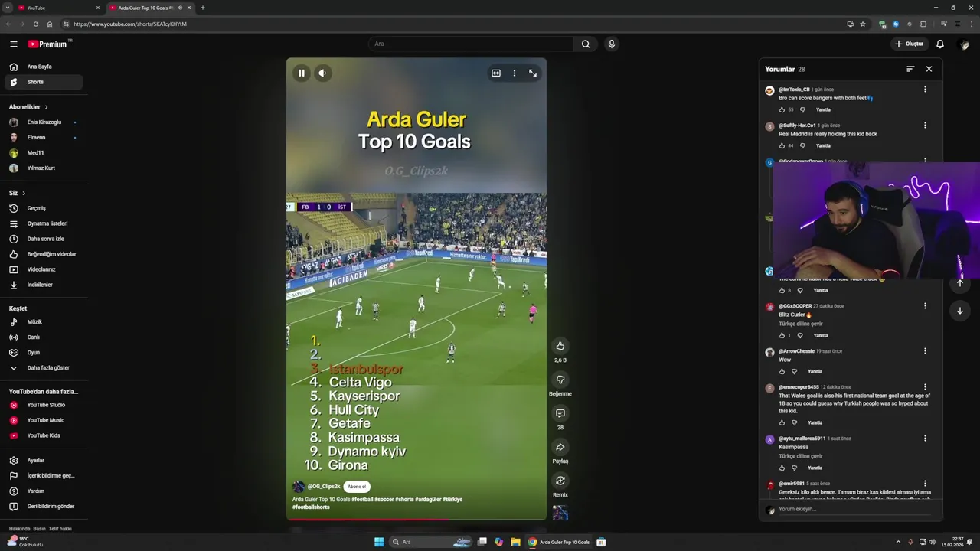Open the Windows Start menu
980x551 pixels.
pyautogui.click(x=379, y=542)
